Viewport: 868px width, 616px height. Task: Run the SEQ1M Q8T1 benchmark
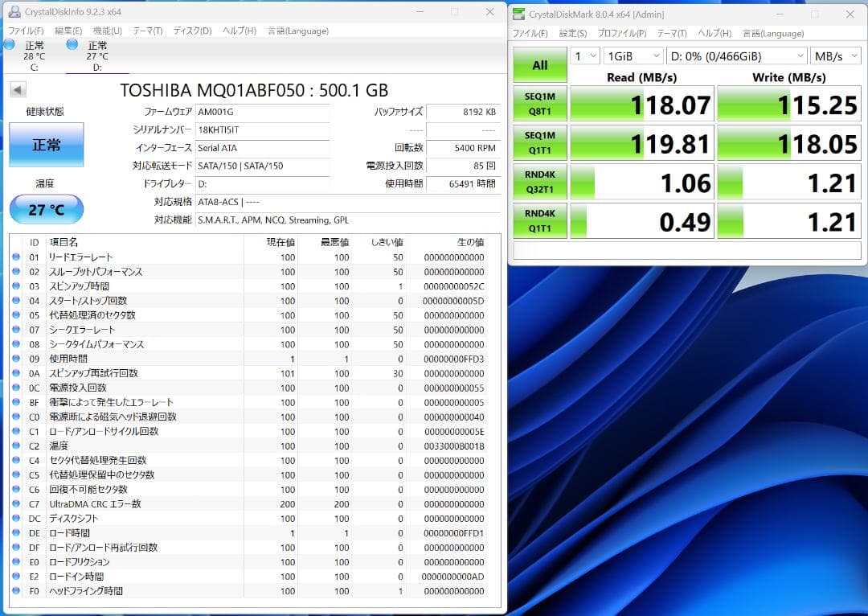[540, 104]
